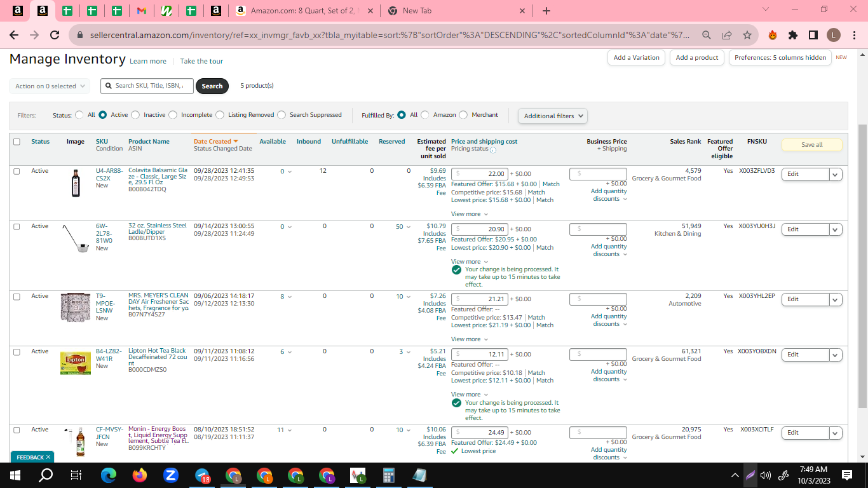Open Task View on the taskbar
This screenshot has width=868, height=488.
click(x=76, y=475)
